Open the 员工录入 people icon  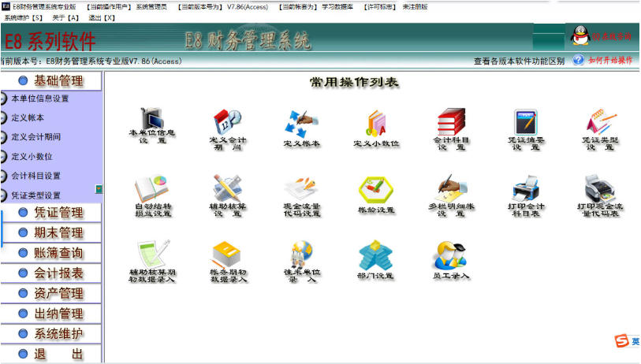pos(451,260)
